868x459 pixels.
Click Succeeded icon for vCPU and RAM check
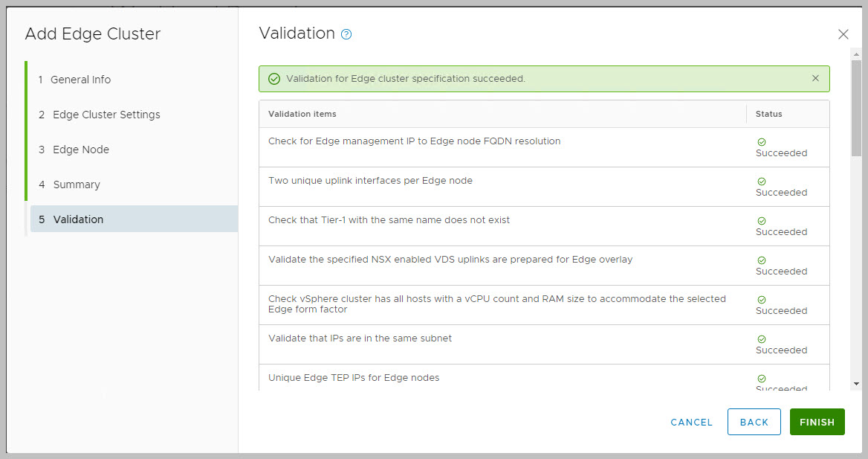click(762, 300)
